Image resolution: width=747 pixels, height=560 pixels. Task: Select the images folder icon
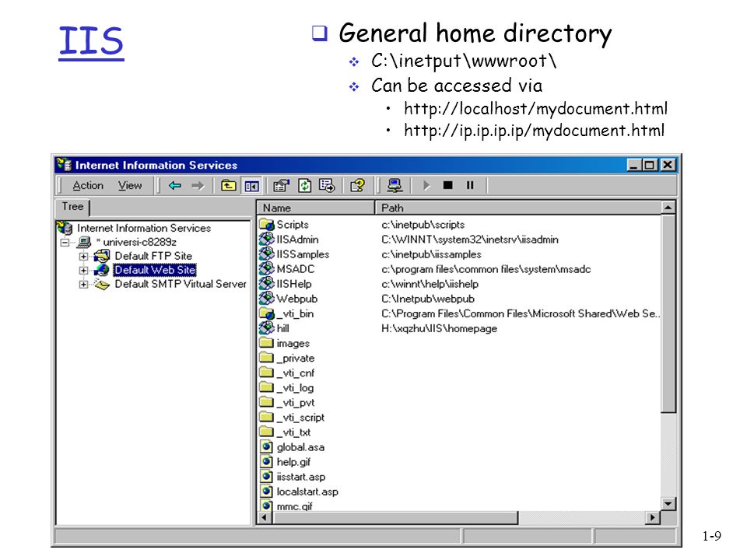tap(267, 343)
